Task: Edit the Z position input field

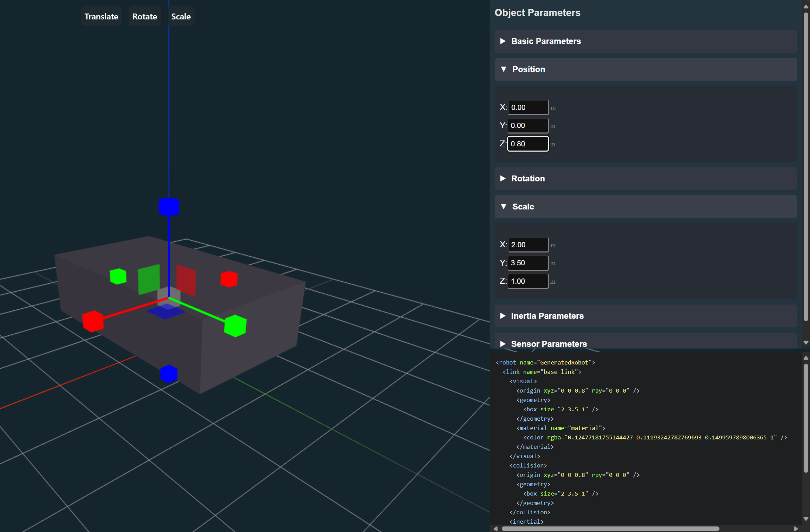Action: click(527, 144)
